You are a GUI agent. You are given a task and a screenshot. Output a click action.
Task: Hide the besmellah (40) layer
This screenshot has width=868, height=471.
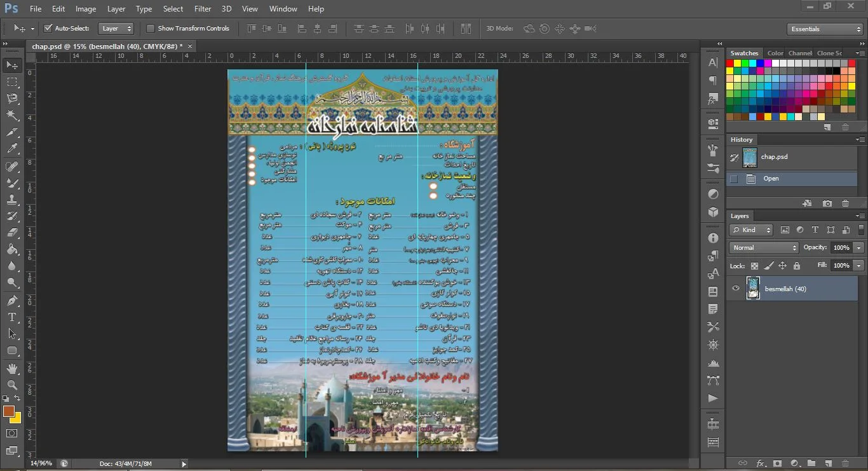pos(736,289)
